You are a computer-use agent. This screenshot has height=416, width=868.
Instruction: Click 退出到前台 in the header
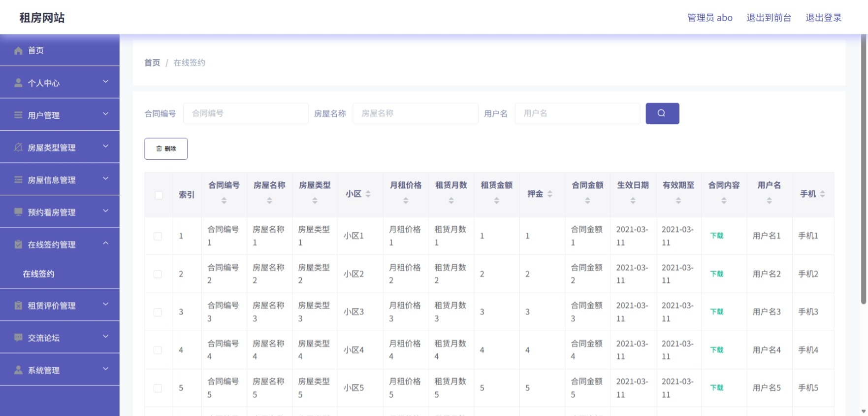click(x=769, y=18)
